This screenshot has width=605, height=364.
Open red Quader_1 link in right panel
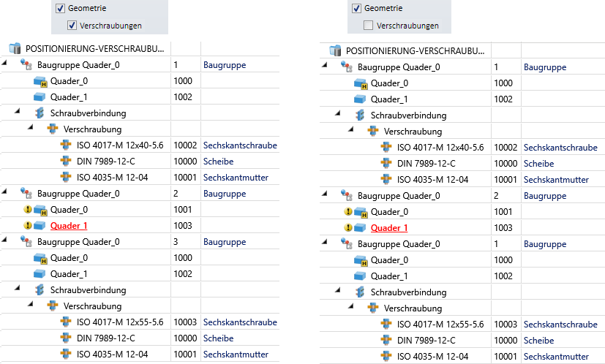pyautogui.click(x=389, y=228)
